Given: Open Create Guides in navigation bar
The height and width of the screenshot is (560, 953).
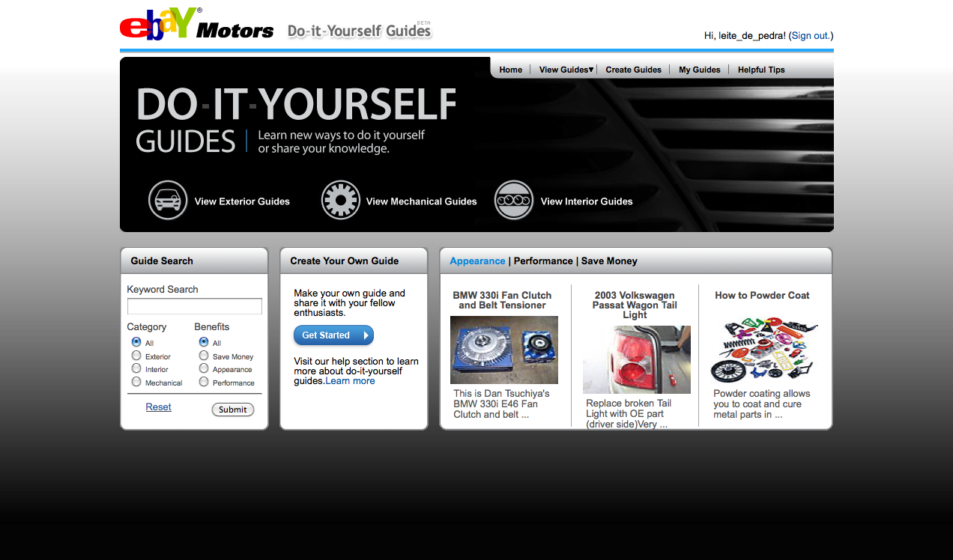Looking at the screenshot, I should (634, 70).
